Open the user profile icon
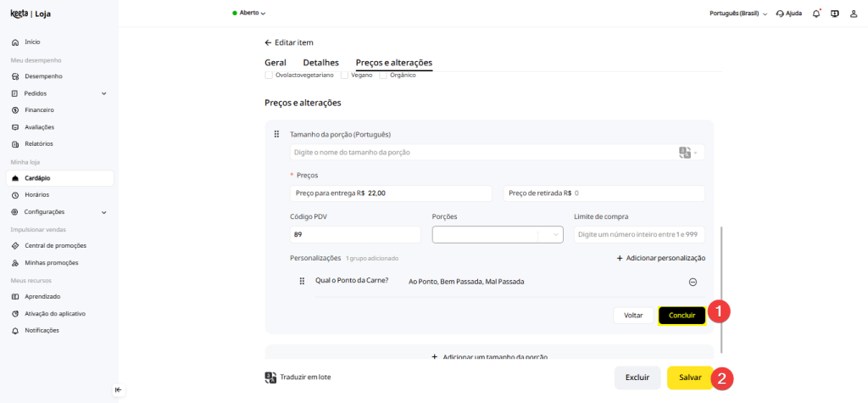868x403 pixels. [x=853, y=14]
